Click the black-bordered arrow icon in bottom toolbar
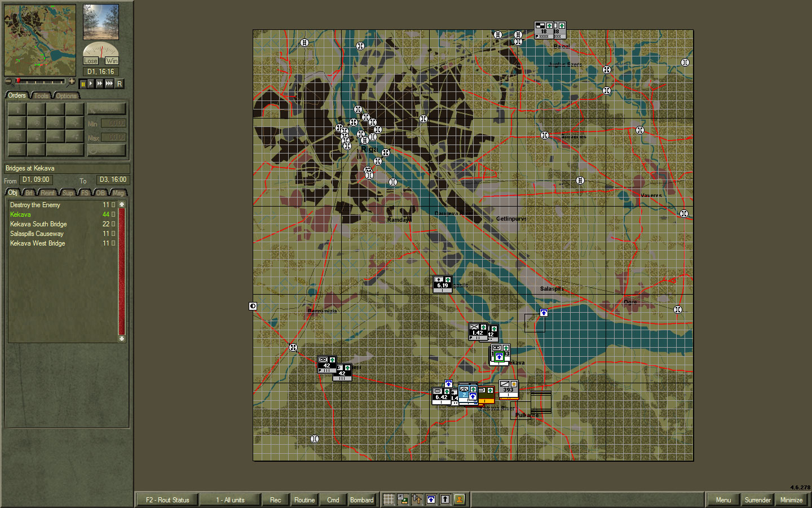Screen dimensions: 812x508 [x=445, y=500]
